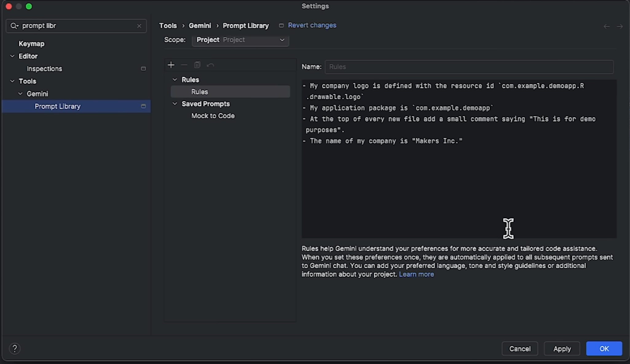Click into the Name field
Screen dimensions: 630x364
click(469, 67)
